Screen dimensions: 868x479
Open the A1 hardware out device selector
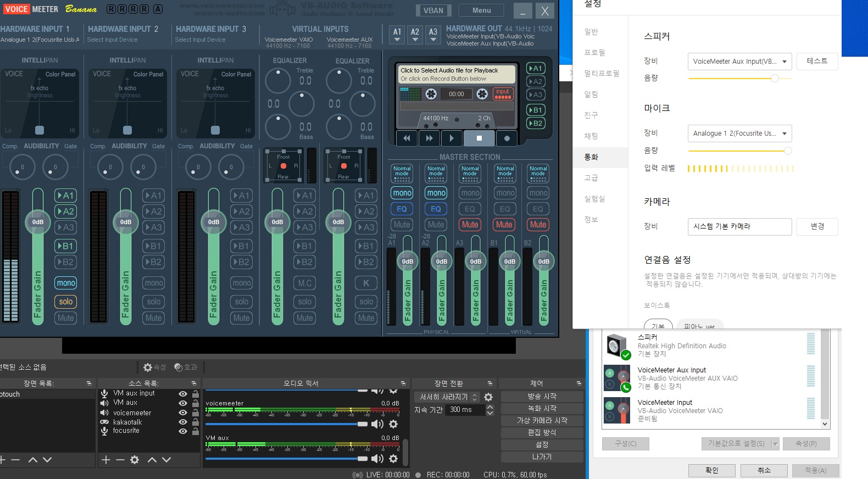(397, 35)
